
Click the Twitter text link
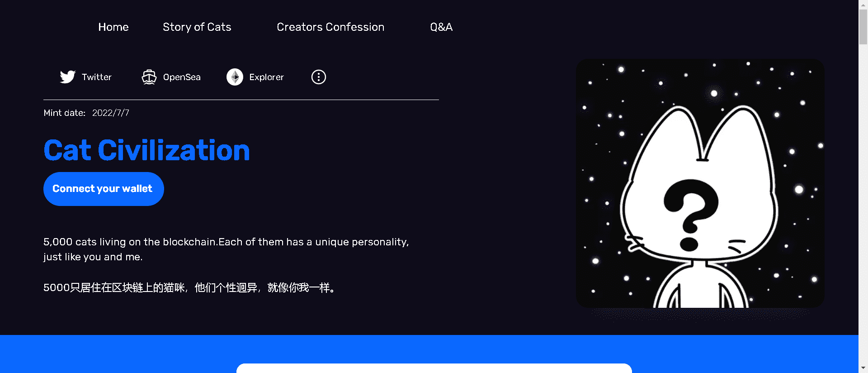pos(97,77)
